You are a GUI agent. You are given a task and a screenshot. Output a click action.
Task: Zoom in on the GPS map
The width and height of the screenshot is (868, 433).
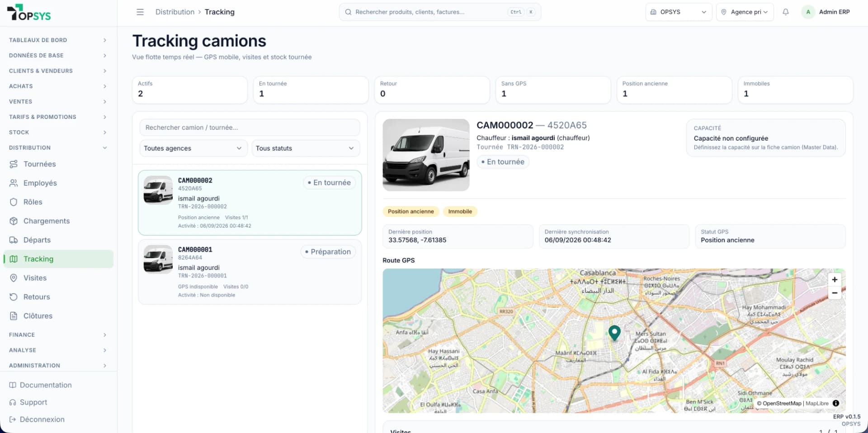point(835,280)
